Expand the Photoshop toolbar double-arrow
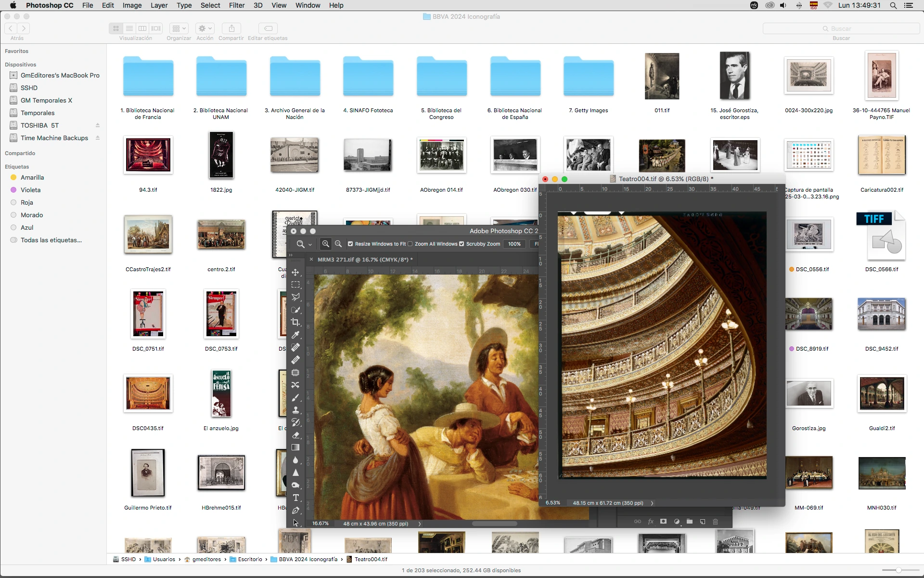 coord(291,255)
